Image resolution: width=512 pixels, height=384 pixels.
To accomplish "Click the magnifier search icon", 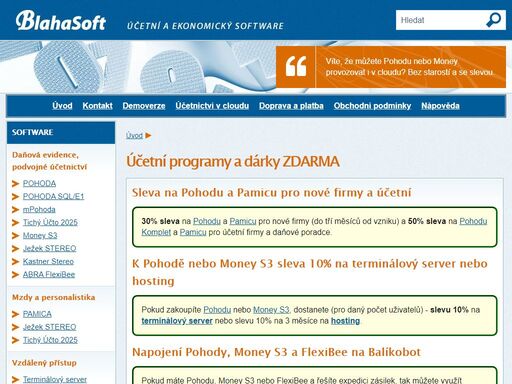I will pos(494,20).
